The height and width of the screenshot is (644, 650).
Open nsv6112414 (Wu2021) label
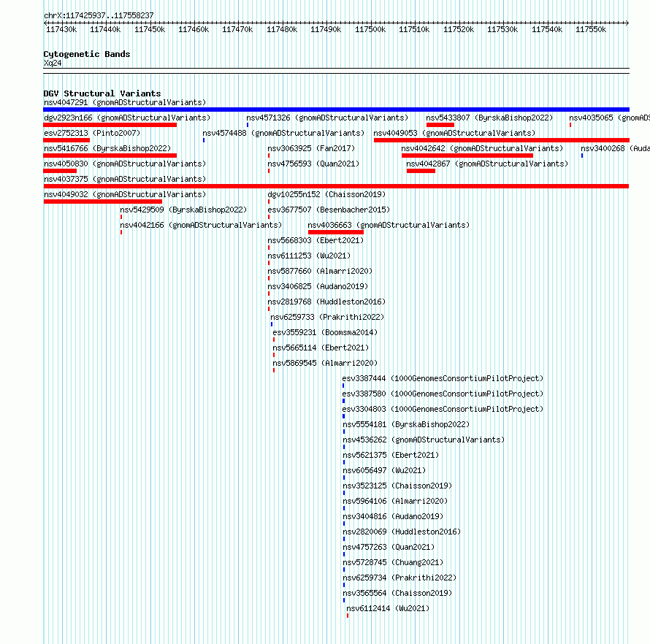pos(388,608)
